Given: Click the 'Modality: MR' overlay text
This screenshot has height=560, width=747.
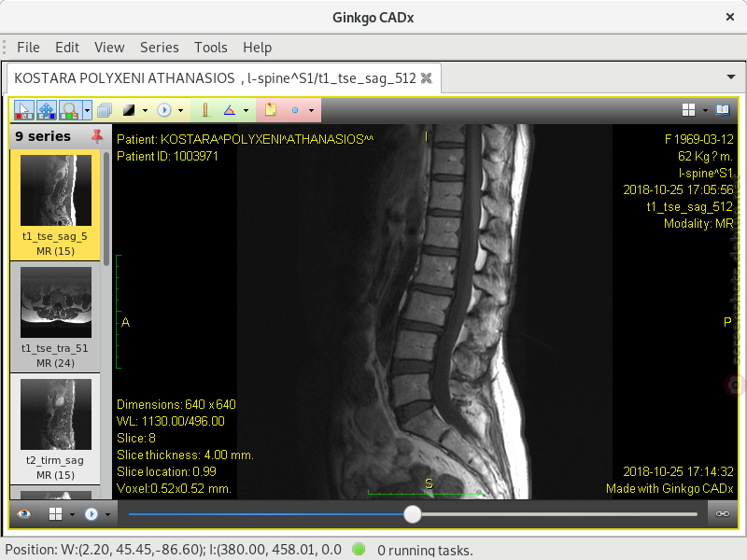Looking at the screenshot, I should pyautogui.click(x=698, y=224).
